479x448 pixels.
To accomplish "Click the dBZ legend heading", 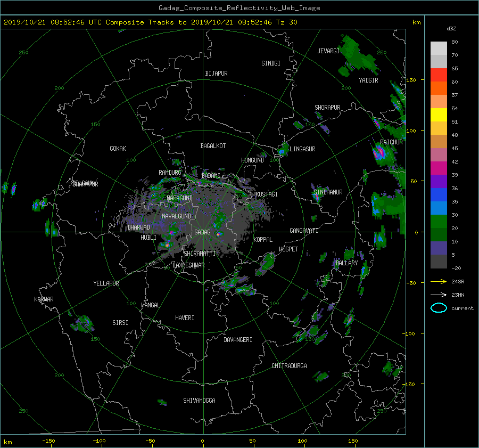I will tap(451, 28).
